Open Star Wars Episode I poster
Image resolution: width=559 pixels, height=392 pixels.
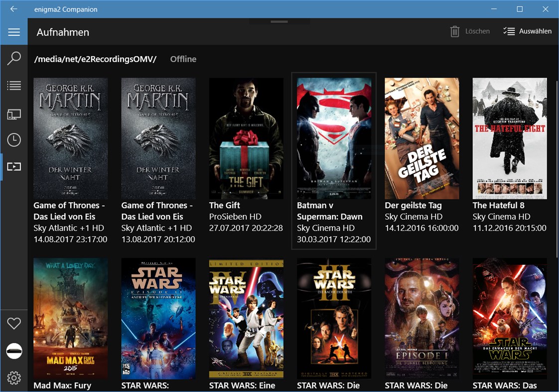point(422,319)
